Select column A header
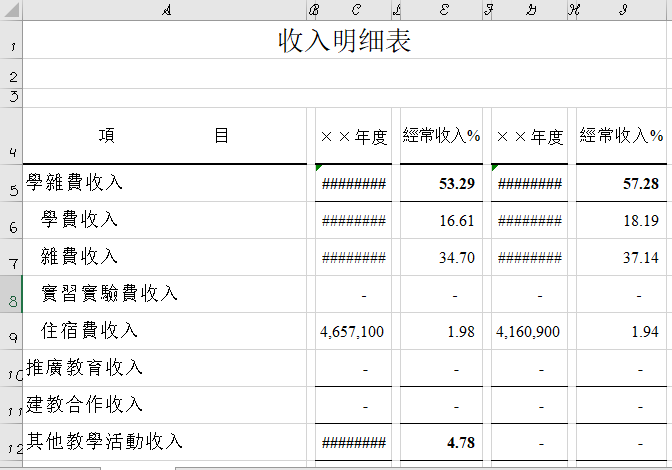This screenshot has height=470, width=672. (x=164, y=10)
